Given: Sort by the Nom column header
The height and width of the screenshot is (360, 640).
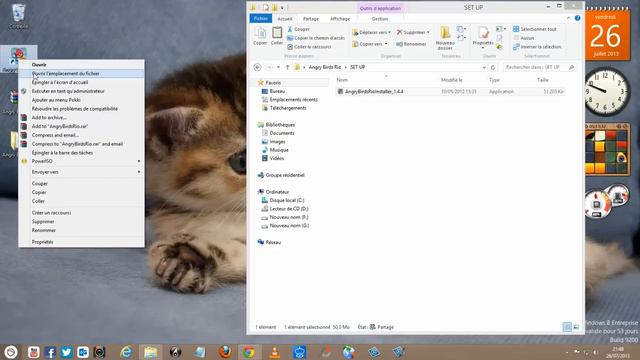Looking at the screenshot, I should [342, 80].
